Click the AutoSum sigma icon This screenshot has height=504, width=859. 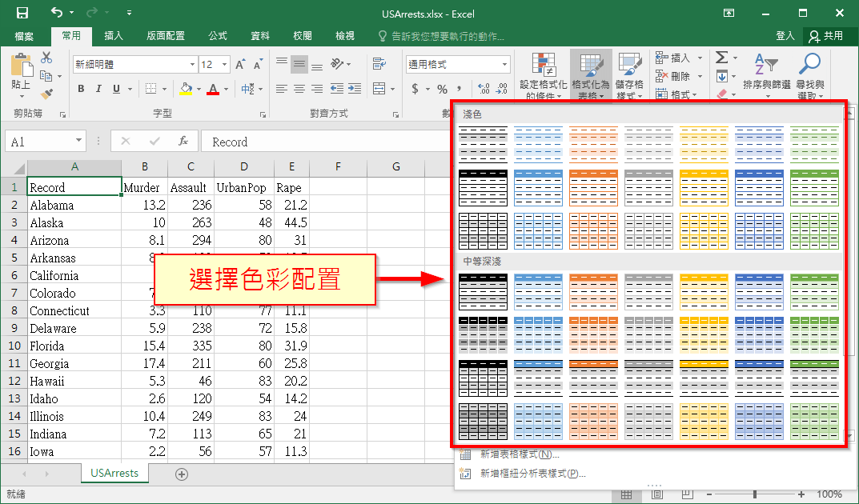(722, 58)
